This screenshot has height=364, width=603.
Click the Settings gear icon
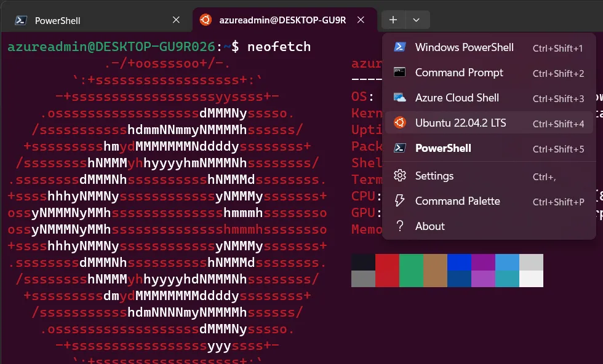(400, 176)
